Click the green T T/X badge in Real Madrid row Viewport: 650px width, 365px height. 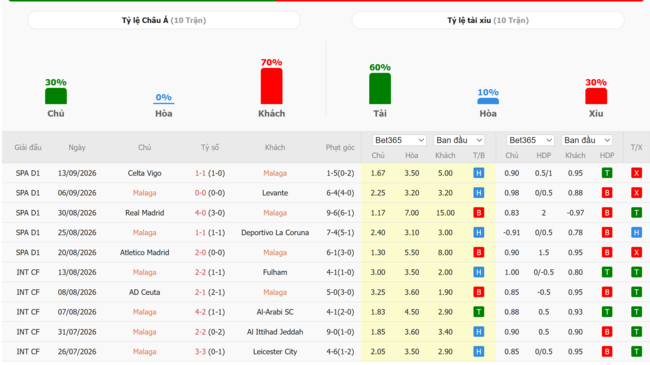(x=636, y=213)
